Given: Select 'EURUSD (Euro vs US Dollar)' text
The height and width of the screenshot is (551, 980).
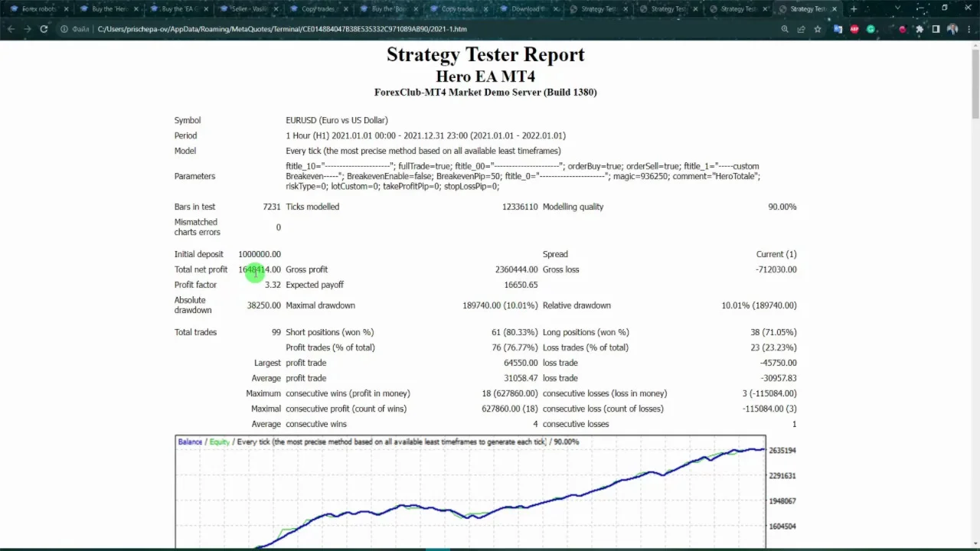Looking at the screenshot, I should [337, 120].
